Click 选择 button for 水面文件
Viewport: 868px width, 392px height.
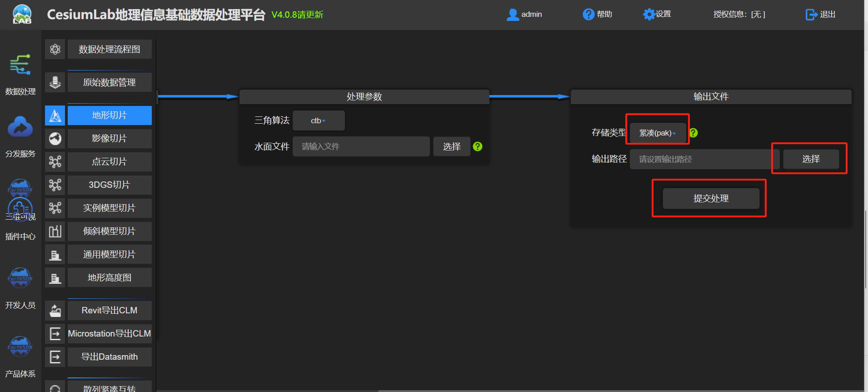click(x=452, y=146)
